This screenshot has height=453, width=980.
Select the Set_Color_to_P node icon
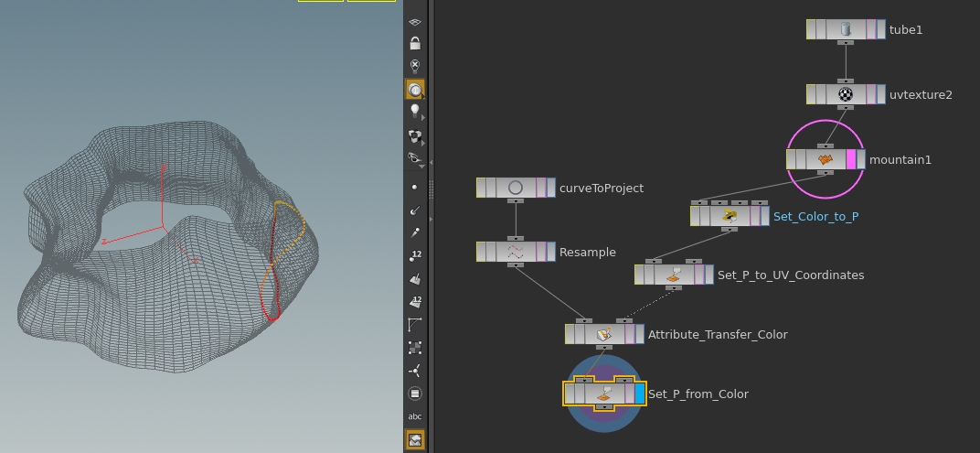coord(730,216)
